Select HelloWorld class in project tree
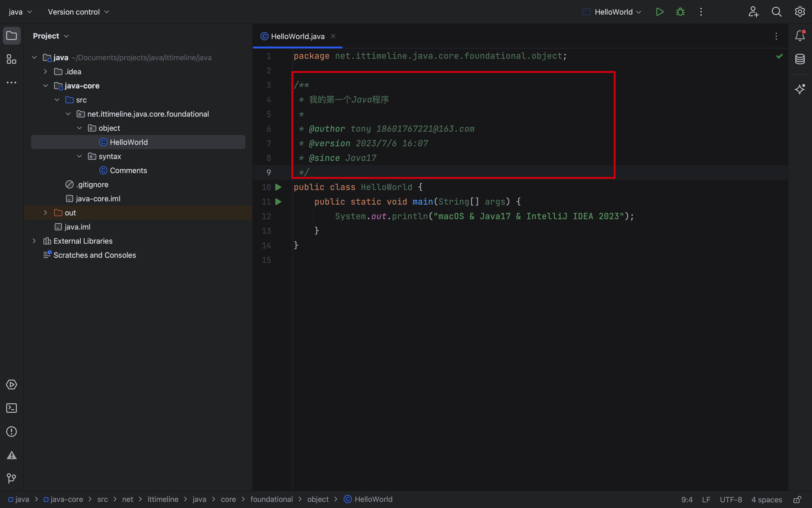 [138, 142]
